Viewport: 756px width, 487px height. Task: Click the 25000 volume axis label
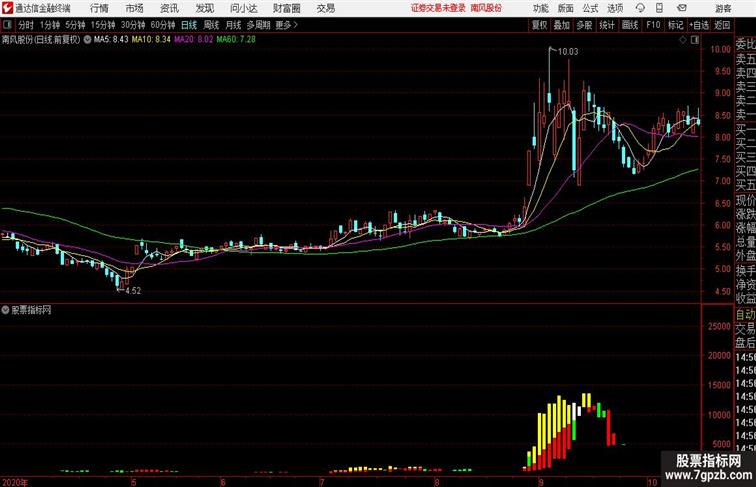pos(719,326)
